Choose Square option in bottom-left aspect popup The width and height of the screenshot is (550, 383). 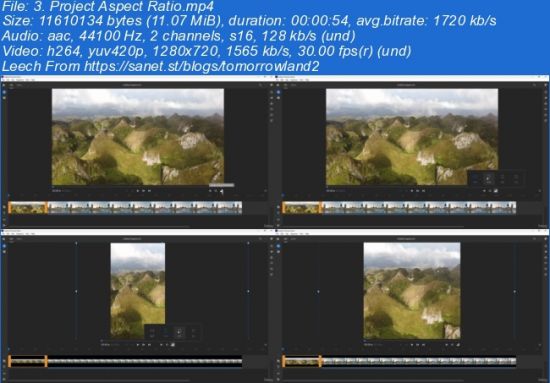(179, 332)
